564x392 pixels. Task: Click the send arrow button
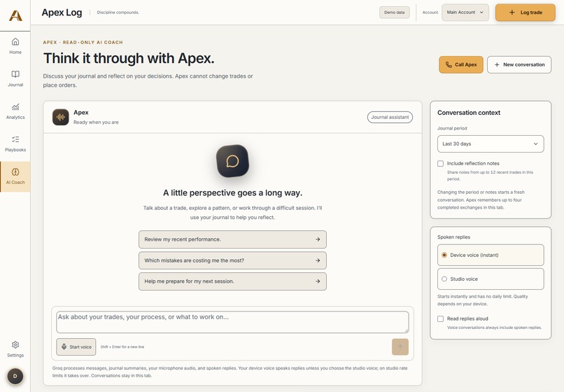point(400,346)
